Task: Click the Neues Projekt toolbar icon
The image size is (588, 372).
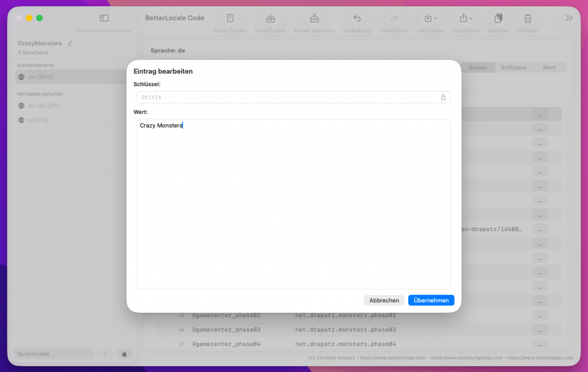Action: [x=230, y=18]
